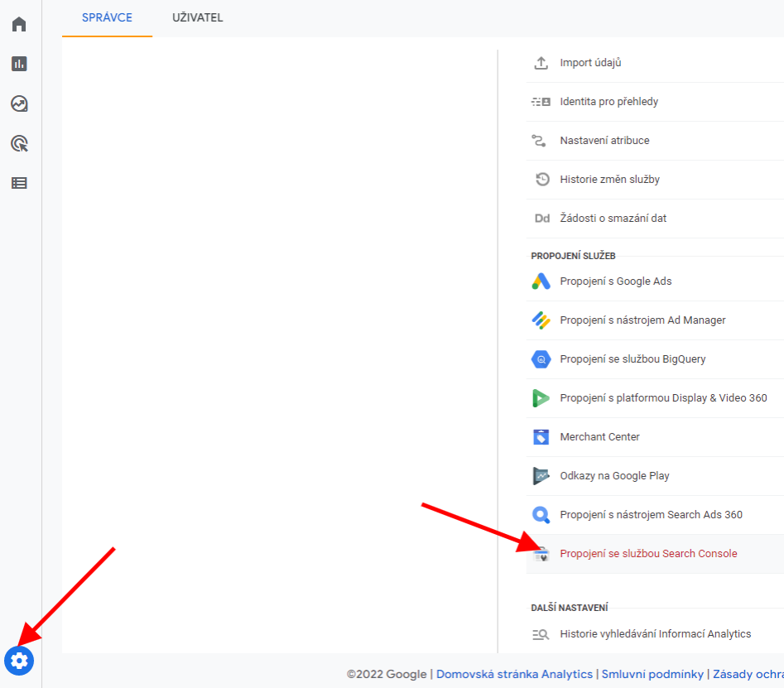This screenshot has height=688, width=784.
Task: Click the Merchant Center icon
Action: 541,437
